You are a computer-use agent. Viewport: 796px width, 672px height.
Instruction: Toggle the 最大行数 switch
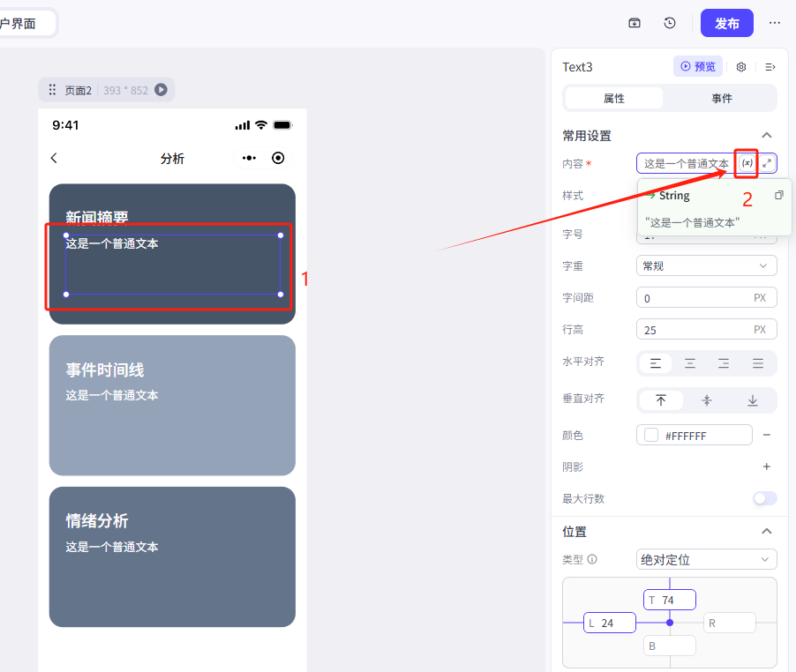(764, 499)
